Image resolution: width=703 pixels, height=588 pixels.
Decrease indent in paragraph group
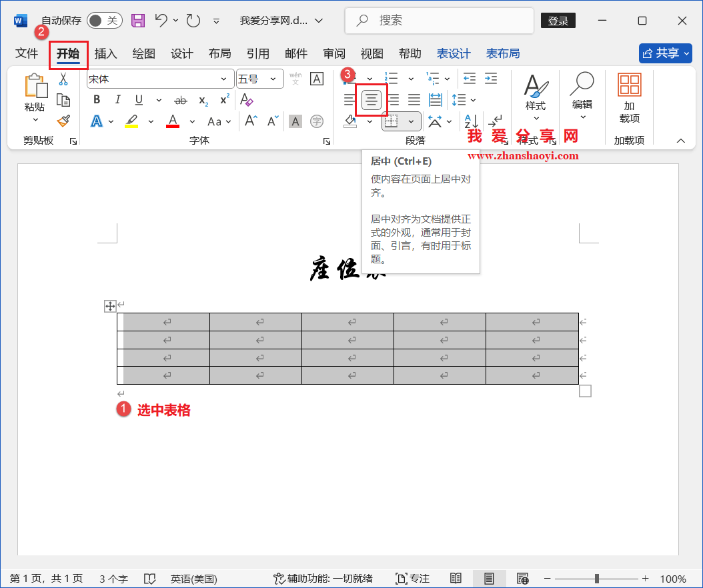pyautogui.click(x=470, y=79)
